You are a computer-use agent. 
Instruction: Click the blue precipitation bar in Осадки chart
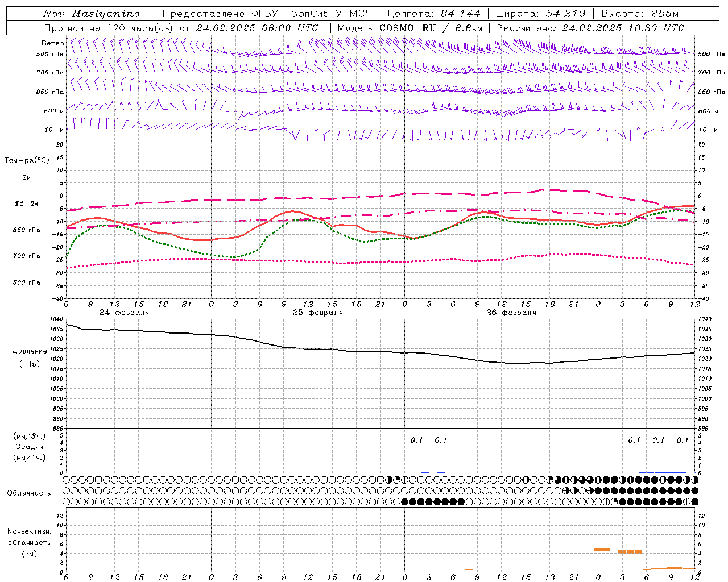[671, 472]
